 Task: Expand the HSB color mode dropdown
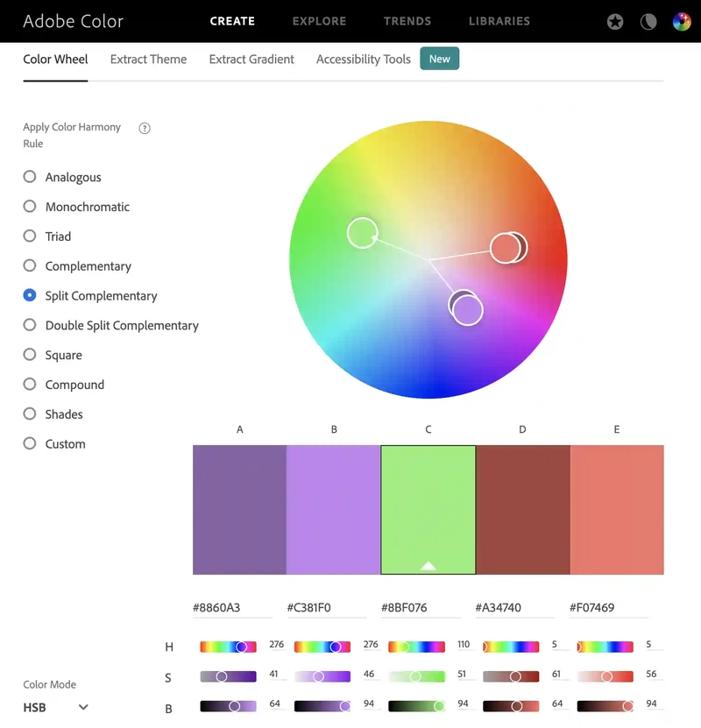coord(56,707)
